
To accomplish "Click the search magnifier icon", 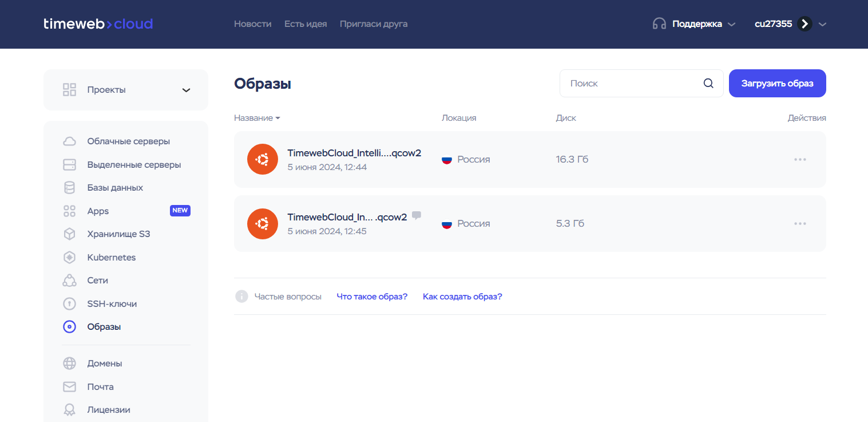I will [x=708, y=84].
